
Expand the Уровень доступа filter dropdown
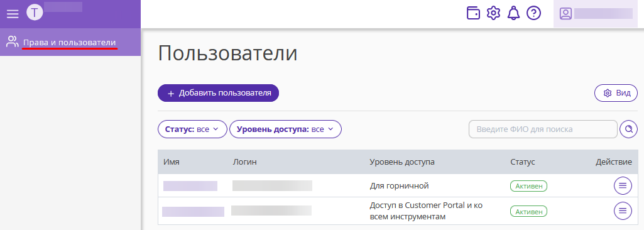(285, 129)
